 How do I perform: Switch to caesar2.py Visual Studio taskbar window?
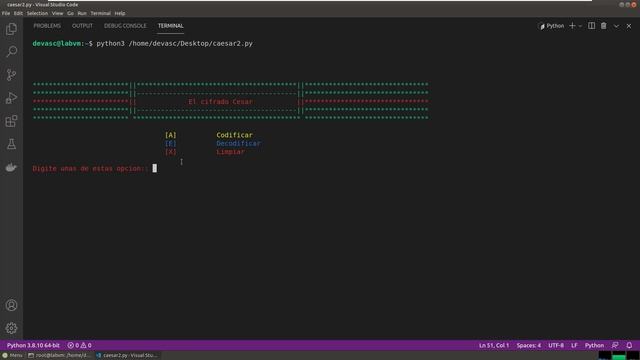click(127, 356)
